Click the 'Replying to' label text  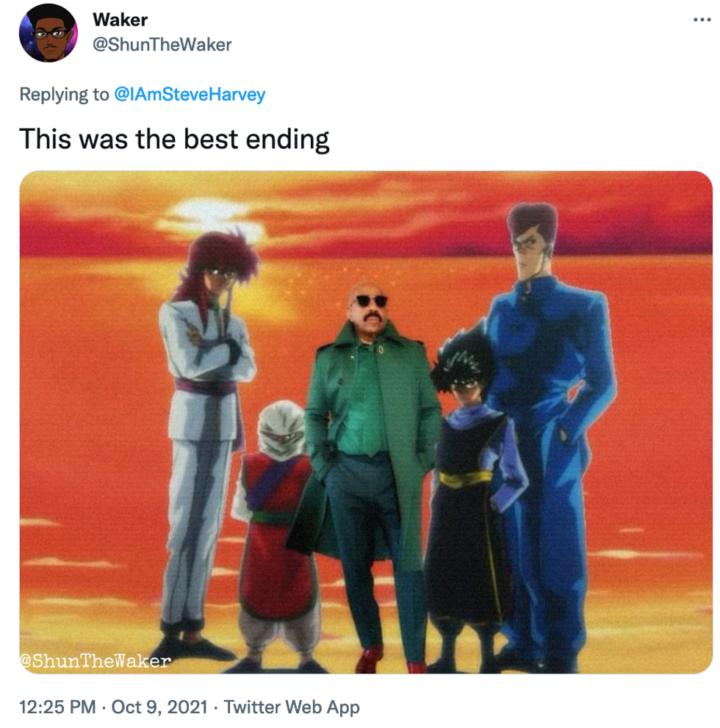(x=64, y=94)
